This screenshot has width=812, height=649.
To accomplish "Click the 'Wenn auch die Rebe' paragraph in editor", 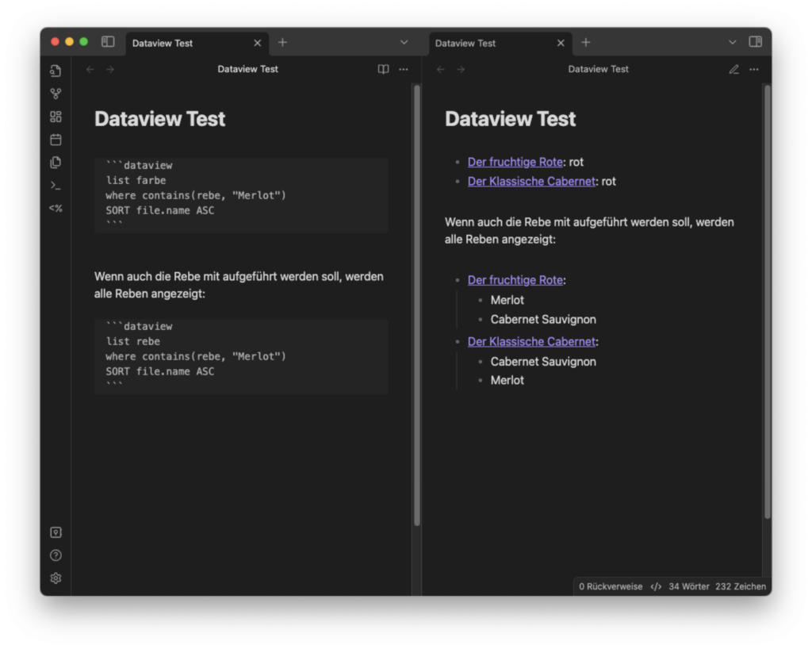I will point(239,285).
